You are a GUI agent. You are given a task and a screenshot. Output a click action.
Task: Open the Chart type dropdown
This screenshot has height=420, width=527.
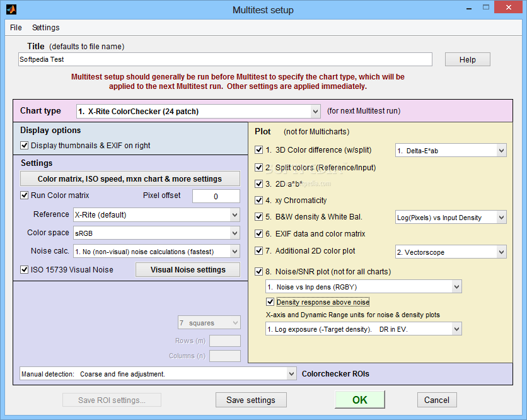click(199, 111)
